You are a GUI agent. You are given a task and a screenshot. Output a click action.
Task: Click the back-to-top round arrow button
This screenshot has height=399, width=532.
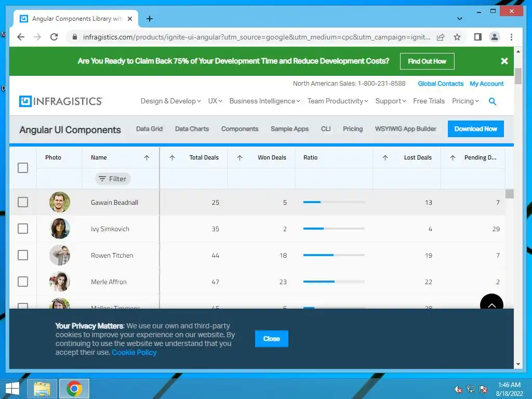[x=491, y=301]
